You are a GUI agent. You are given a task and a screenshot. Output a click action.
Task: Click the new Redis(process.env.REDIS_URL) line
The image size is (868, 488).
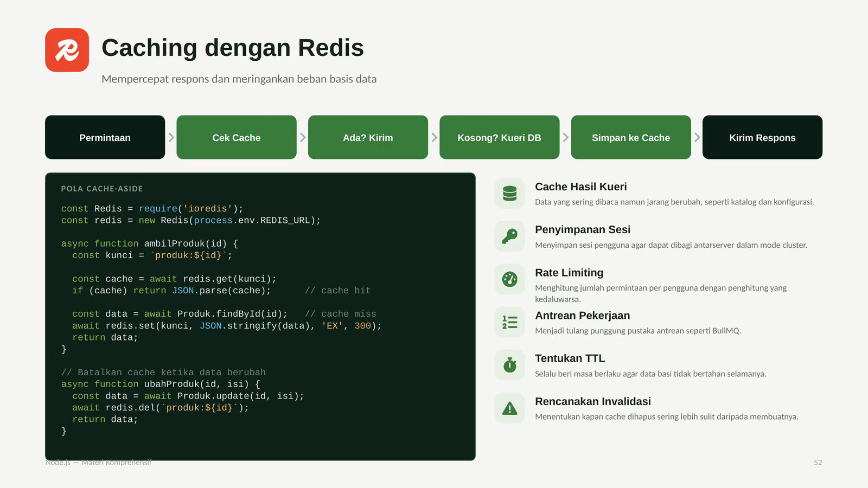tap(191, 221)
